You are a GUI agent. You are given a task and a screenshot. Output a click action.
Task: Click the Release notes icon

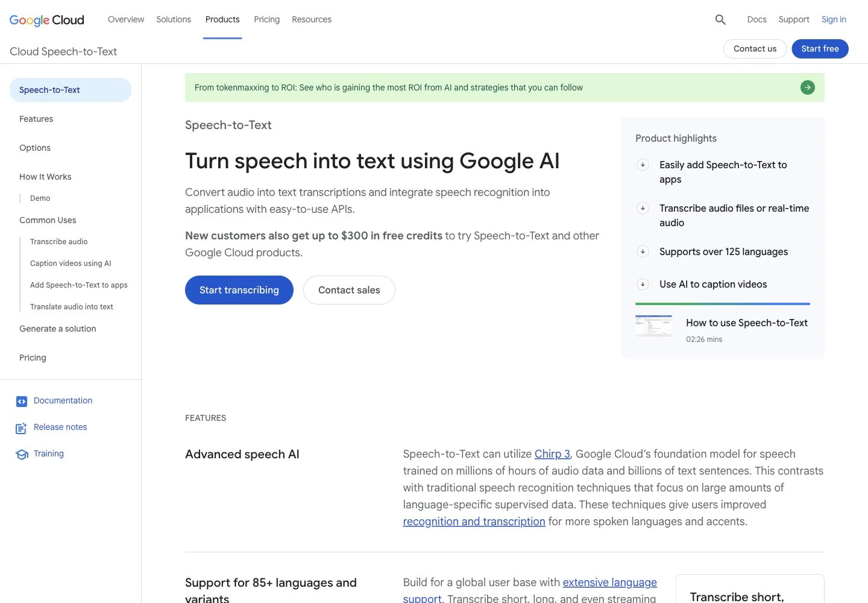click(x=21, y=428)
